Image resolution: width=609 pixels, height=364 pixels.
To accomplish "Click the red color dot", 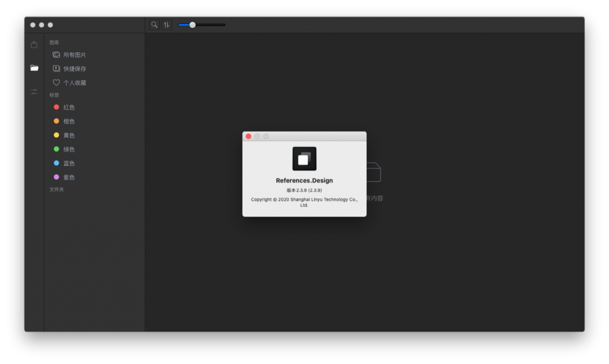I will [x=56, y=107].
